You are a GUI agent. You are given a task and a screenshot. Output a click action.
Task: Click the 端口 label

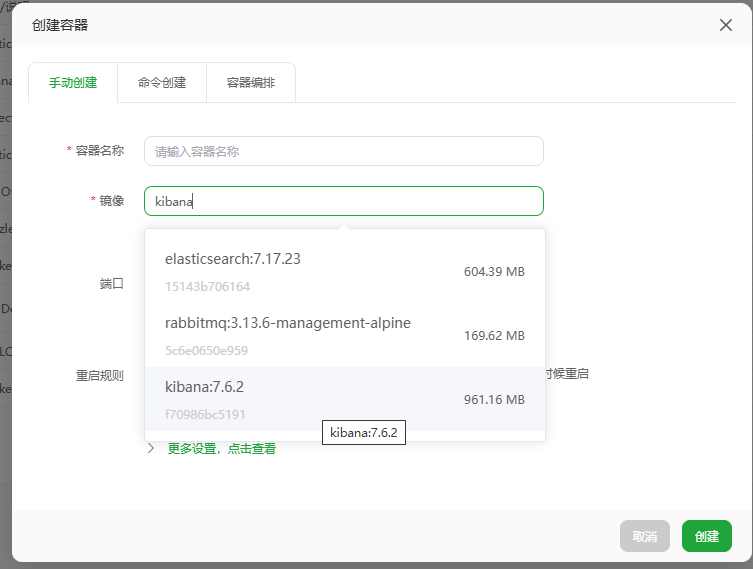(x=111, y=284)
